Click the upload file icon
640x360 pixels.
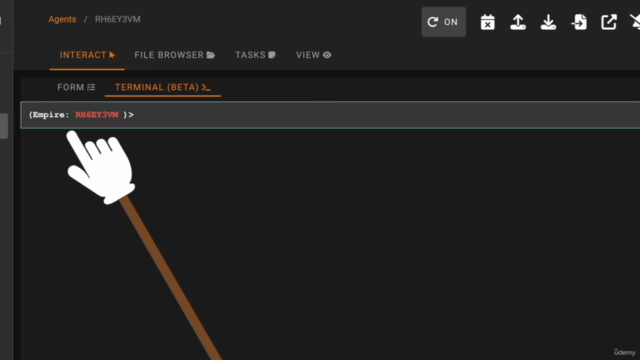pyautogui.click(x=518, y=22)
